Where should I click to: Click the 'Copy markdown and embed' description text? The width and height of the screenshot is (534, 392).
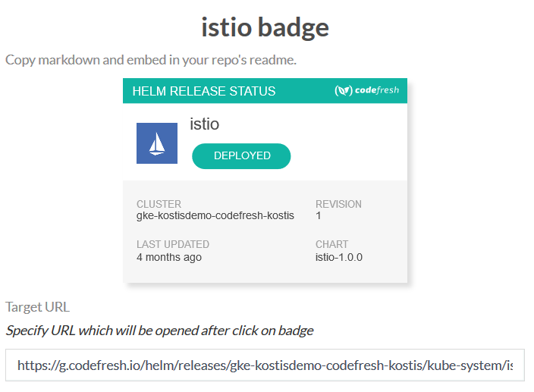pyautogui.click(x=151, y=59)
